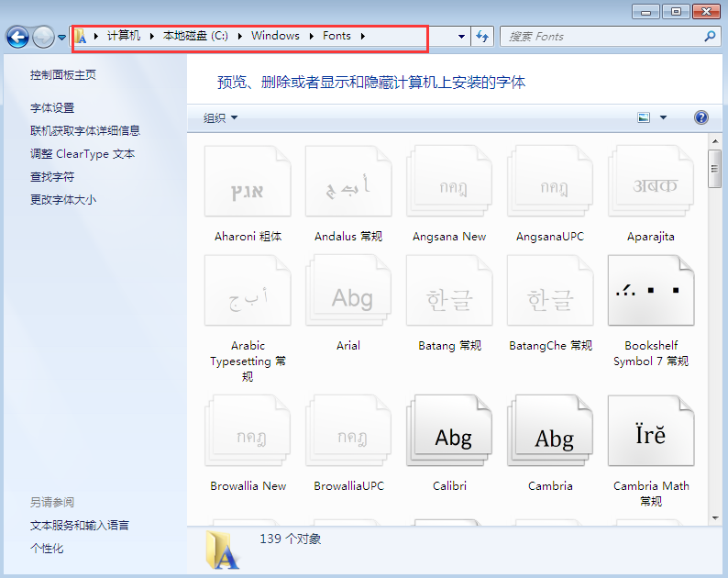Select the BrowalliaUPC font icon

click(x=348, y=430)
